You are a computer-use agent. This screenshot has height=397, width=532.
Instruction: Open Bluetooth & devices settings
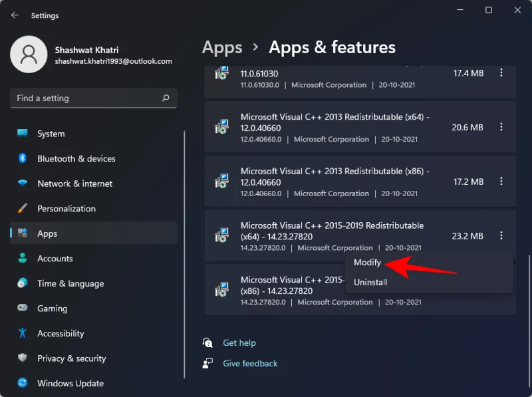click(x=22, y=158)
